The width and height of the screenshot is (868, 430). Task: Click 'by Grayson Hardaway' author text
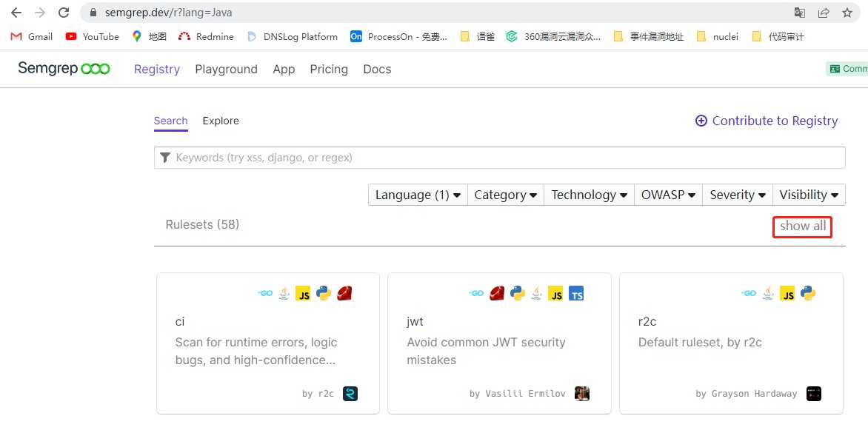[747, 394]
